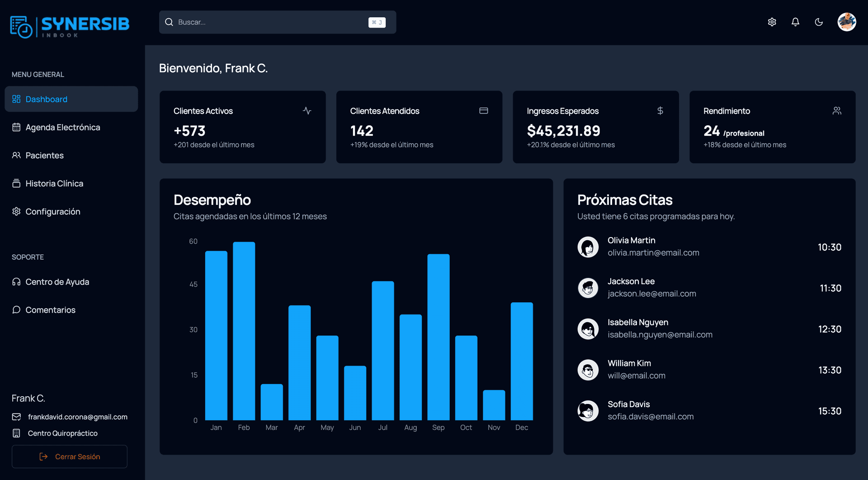
Task: Click the September bar in Desempeño chart
Action: click(438, 337)
